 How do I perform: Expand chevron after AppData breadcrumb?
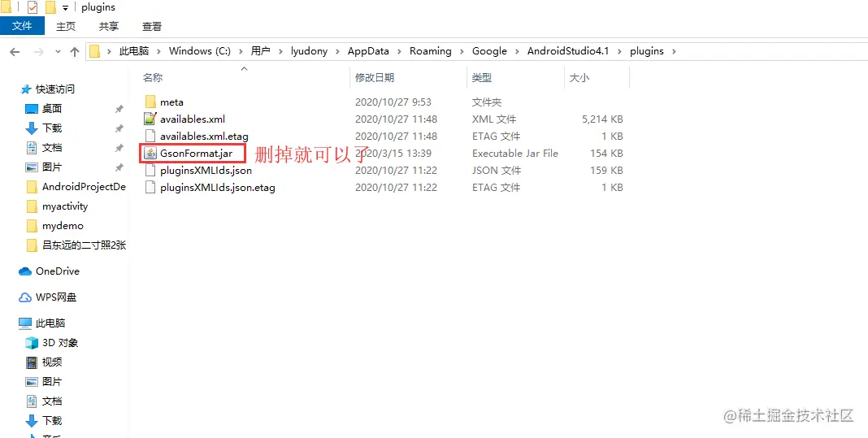pyautogui.click(x=399, y=51)
